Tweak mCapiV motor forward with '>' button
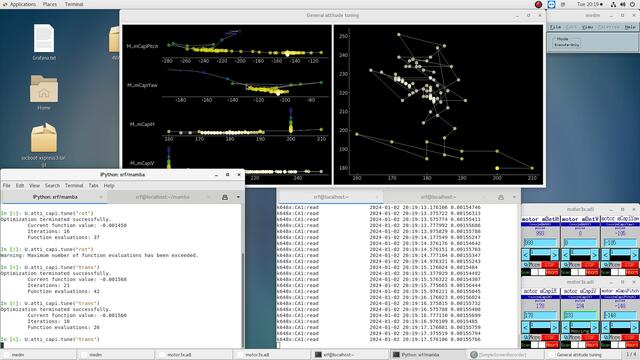Viewport: 640px width, 360px height. coord(594,327)
